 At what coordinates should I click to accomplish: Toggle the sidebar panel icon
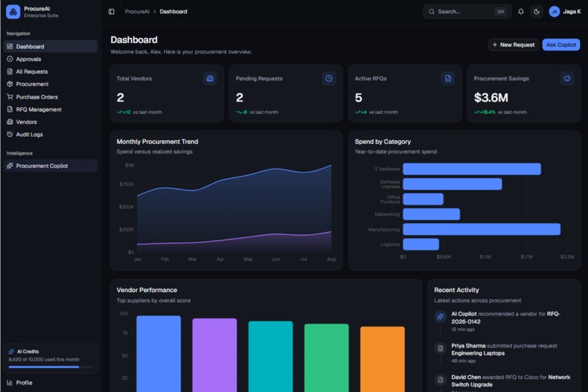112,12
